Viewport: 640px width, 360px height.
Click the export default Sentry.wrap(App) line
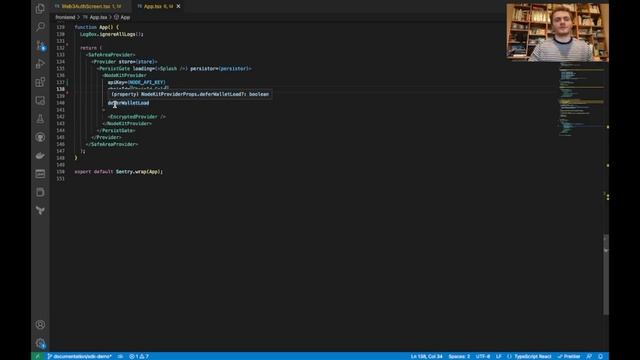pyautogui.click(x=118, y=172)
